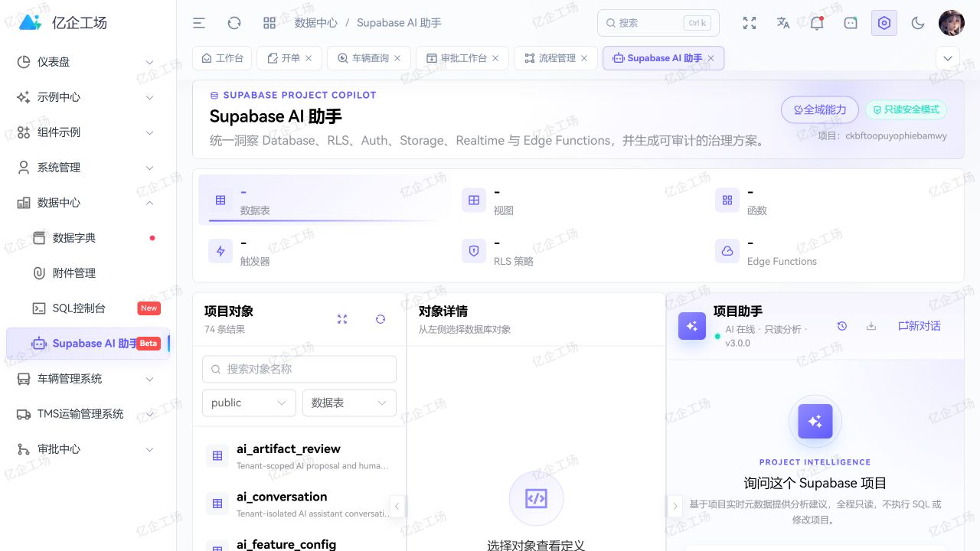The height and width of the screenshot is (551, 980).
Task: Click the 项目助手 sparkle icon
Action: click(x=692, y=326)
